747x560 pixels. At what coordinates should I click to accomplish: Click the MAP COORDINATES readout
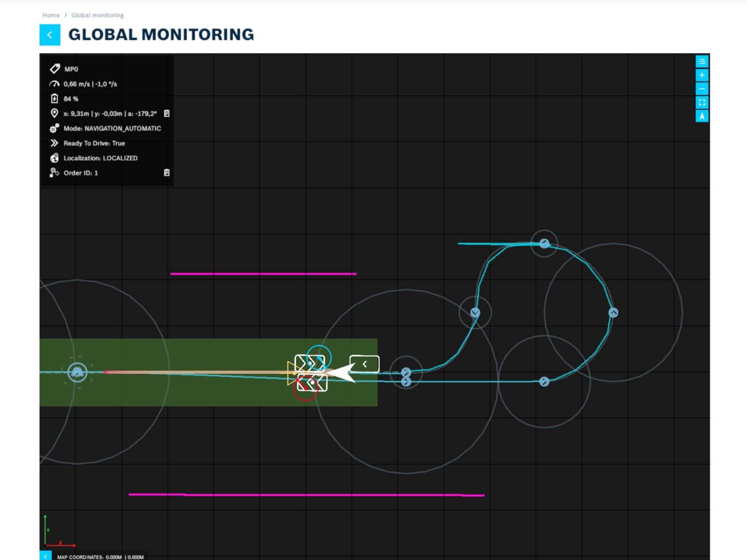pos(100,557)
